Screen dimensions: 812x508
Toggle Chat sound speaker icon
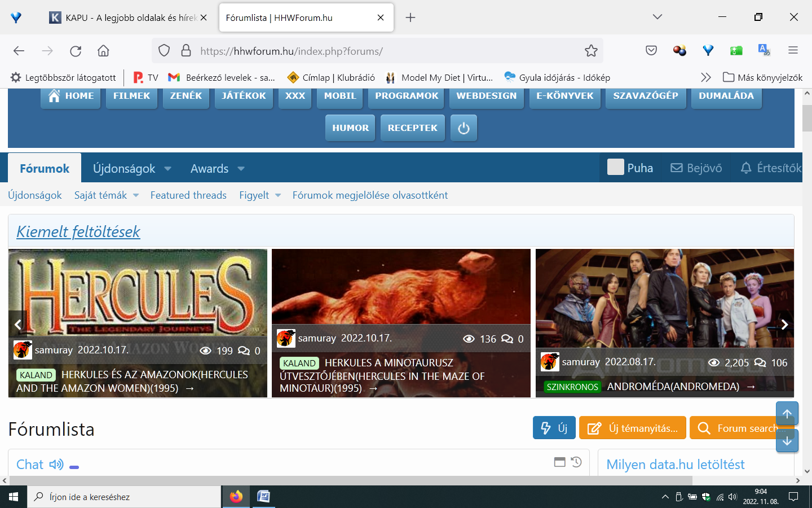pyautogui.click(x=56, y=465)
